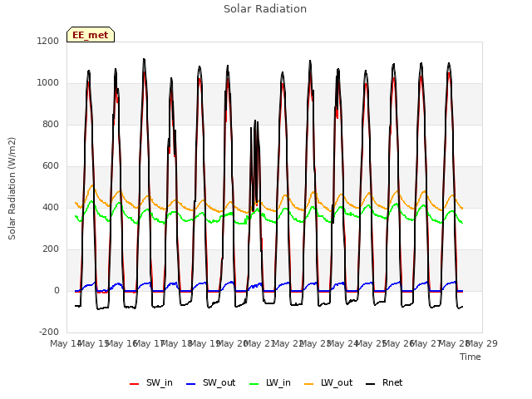The width and height of the screenshot is (532, 399).
Task: Click the 1000 y-axis tick label
Action: tap(48, 83)
